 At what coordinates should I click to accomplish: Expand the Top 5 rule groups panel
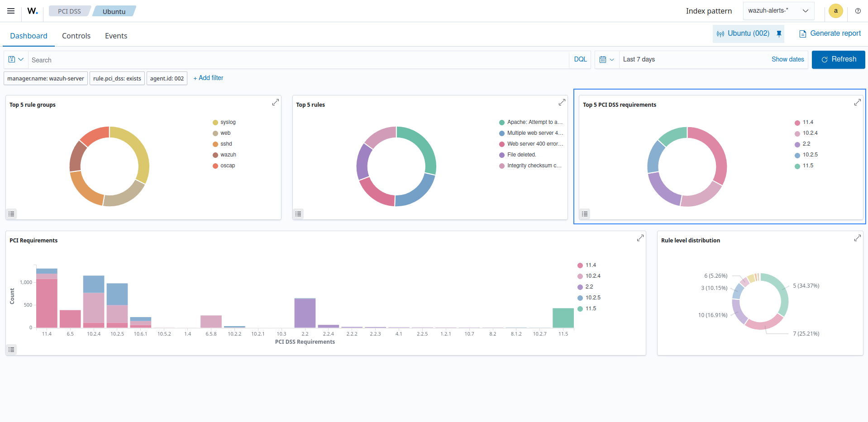tap(276, 102)
